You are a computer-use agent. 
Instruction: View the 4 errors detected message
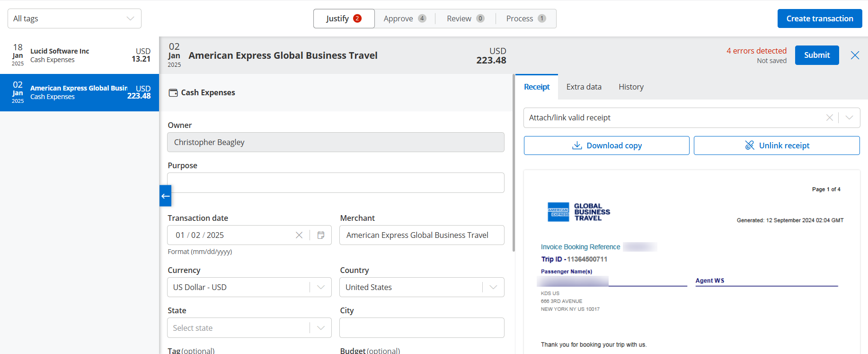[x=756, y=51]
